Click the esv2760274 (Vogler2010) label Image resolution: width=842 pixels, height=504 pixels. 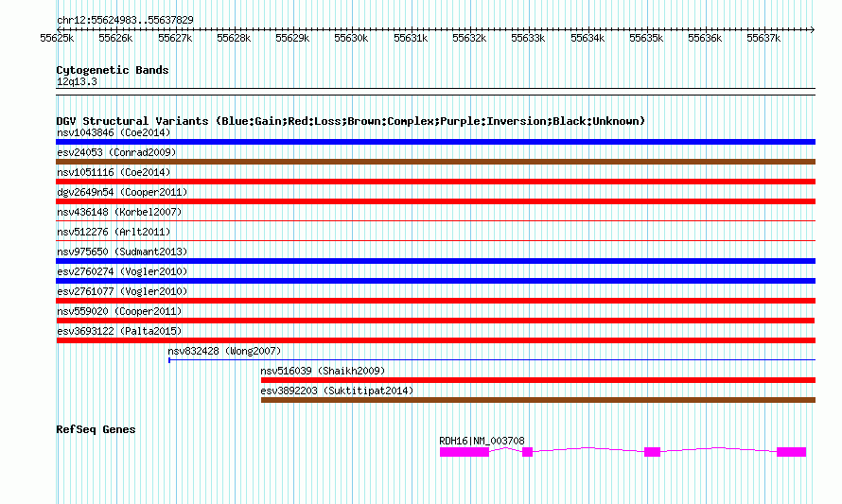tap(122, 271)
